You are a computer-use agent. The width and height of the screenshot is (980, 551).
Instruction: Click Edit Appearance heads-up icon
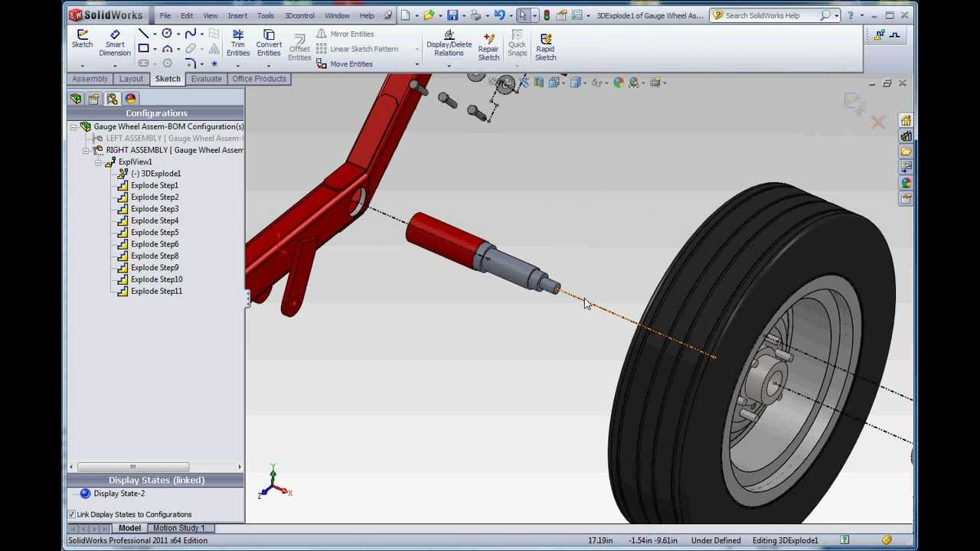[619, 83]
